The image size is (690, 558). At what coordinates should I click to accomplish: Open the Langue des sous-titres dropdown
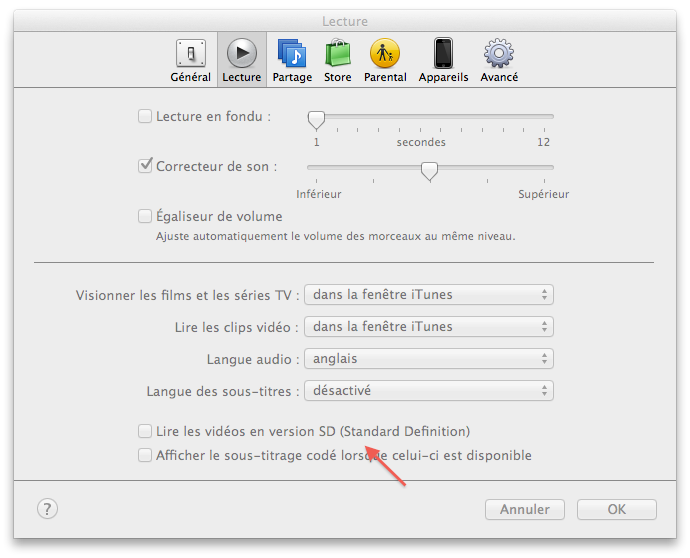tap(429, 391)
